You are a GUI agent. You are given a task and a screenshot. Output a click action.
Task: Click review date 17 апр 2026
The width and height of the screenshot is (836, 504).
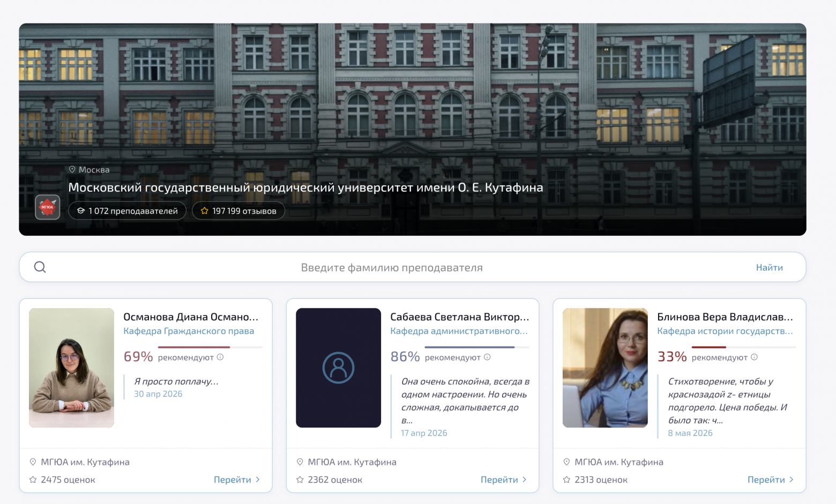pos(424,433)
